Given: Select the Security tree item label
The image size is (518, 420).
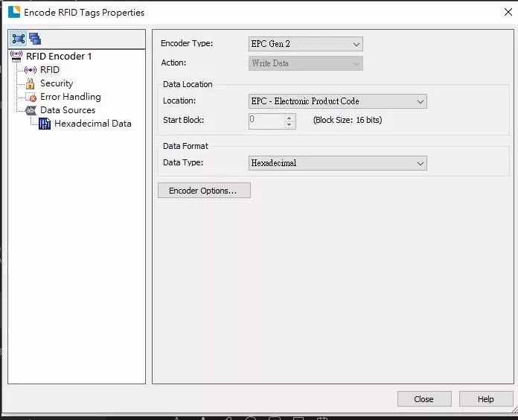Looking at the screenshot, I should (57, 83).
